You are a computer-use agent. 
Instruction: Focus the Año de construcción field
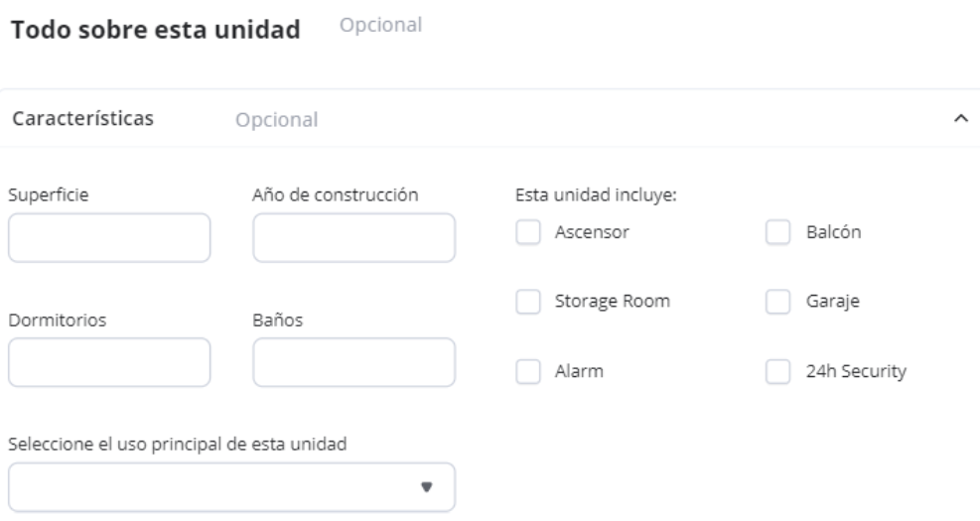(353, 238)
